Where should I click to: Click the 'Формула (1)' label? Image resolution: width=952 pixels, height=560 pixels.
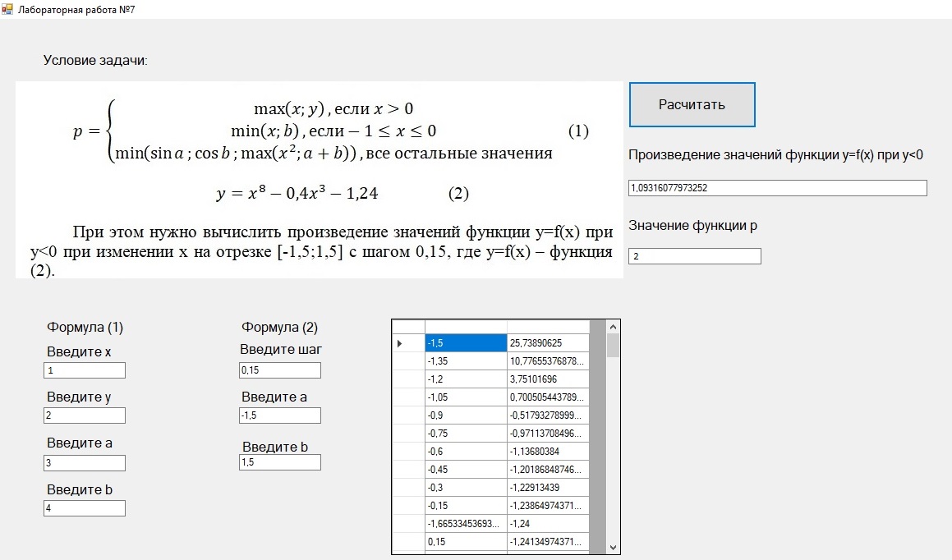tap(85, 328)
